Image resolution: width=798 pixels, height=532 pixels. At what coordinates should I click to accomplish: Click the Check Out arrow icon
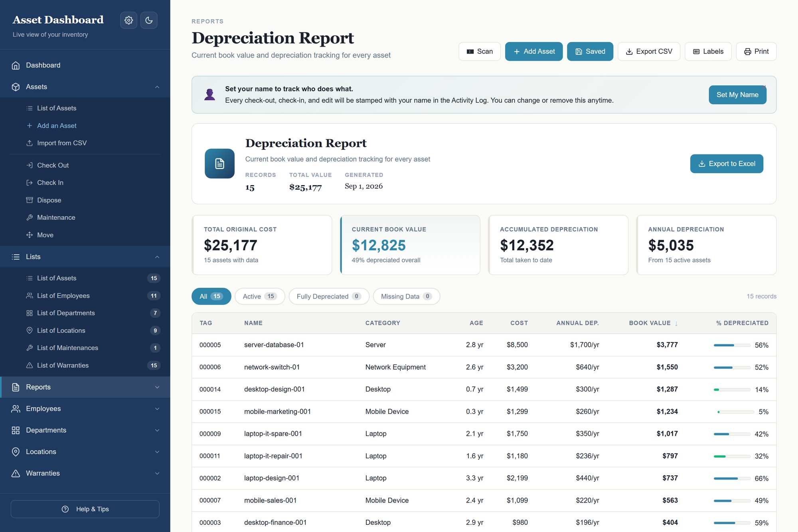[30, 165]
